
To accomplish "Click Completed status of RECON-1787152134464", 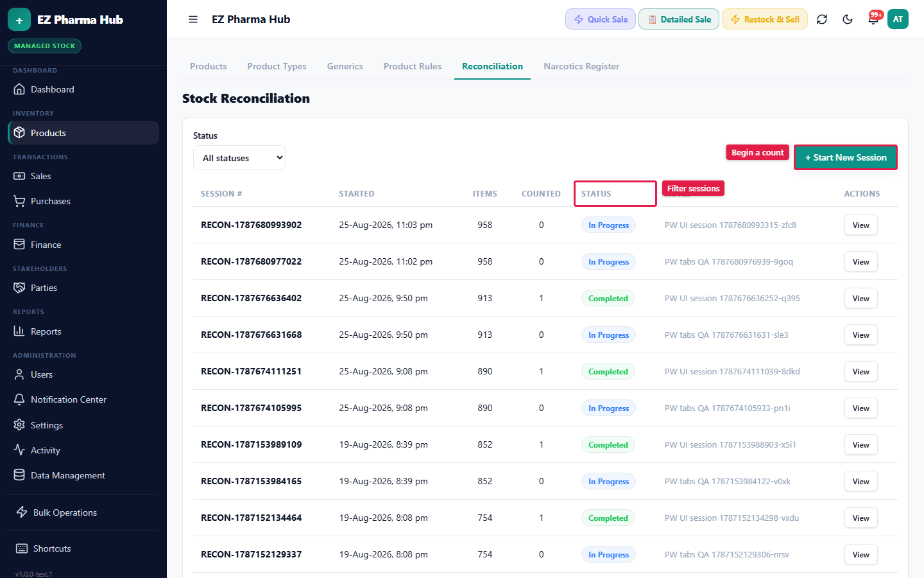I will (x=608, y=518).
